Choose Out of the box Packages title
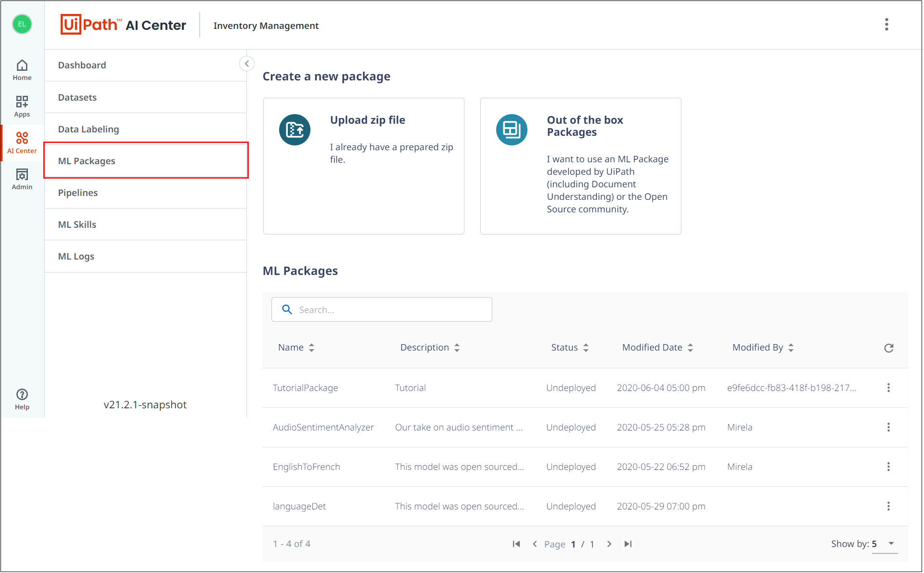The height and width of the screenshot is (573, 924). click(585, 126)
